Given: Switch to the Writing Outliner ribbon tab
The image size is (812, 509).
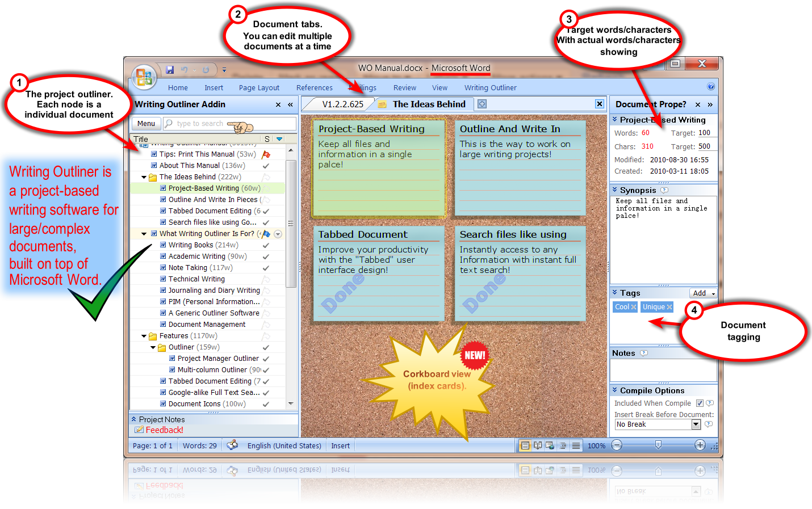Looking at the screenshot, I should point(489,87).
